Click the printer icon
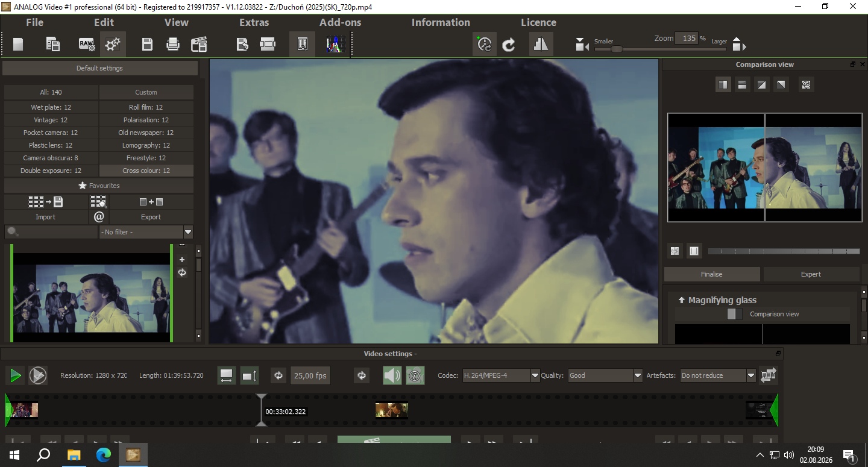Viewport: 868px width, 467px height. coord(173,44)
